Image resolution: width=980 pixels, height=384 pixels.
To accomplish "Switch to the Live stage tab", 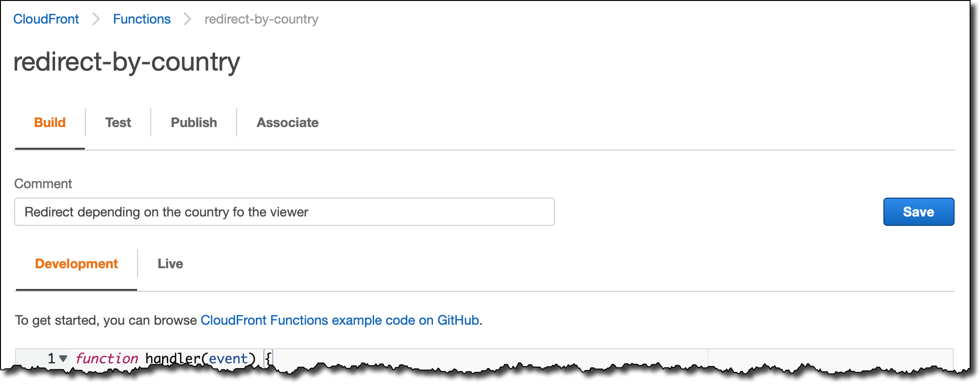I will [x=171, y=264].
